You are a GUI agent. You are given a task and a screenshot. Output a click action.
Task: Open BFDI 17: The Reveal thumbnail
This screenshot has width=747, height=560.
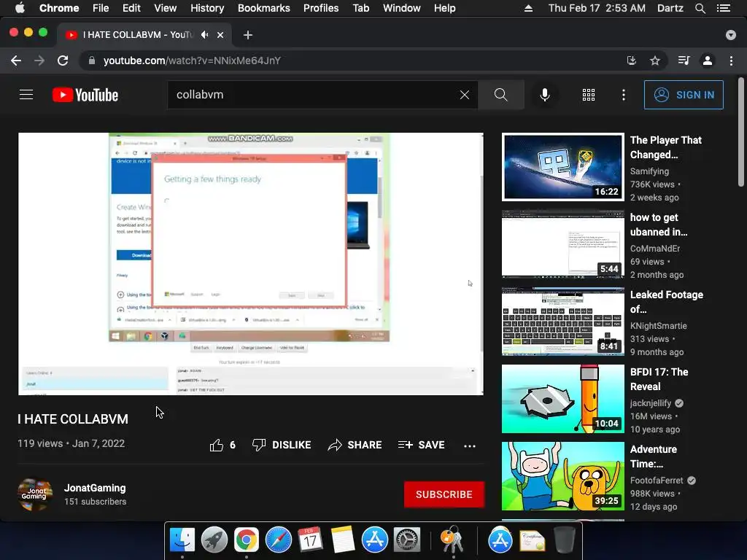[562, 399]
